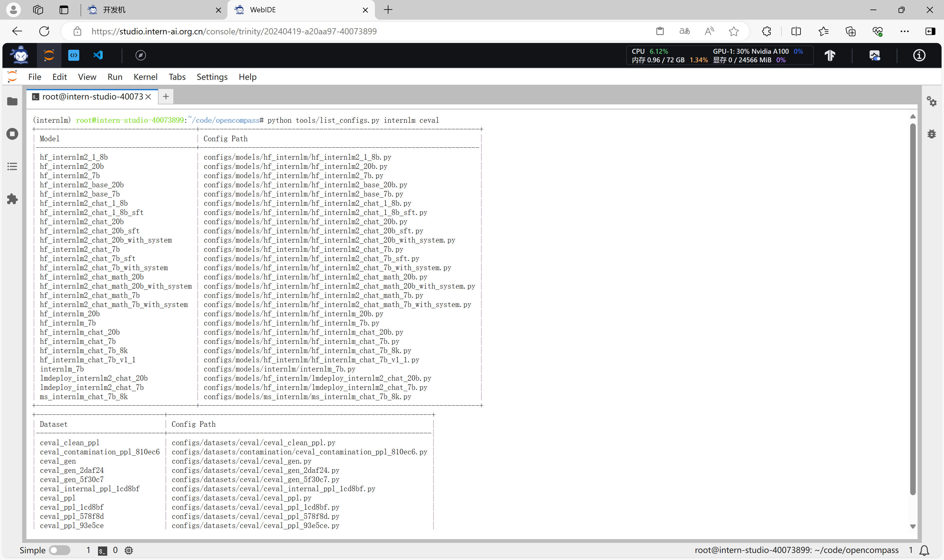Open the Help menu

[247, 77]
